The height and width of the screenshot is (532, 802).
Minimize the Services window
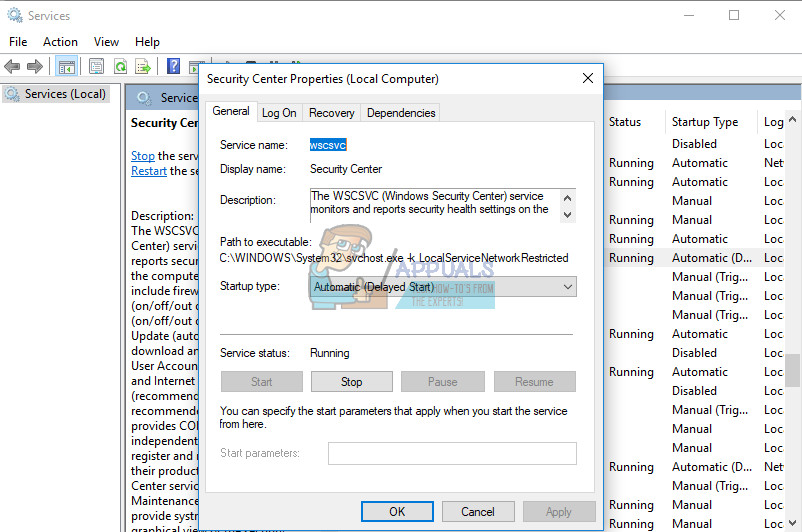click(689, 15)
